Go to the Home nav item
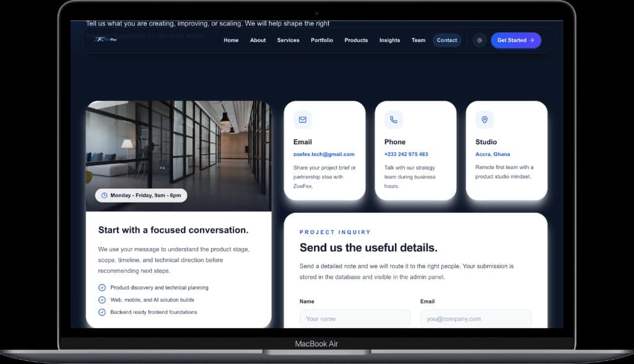Screen dimensions: 634x364 coord(231,40)
